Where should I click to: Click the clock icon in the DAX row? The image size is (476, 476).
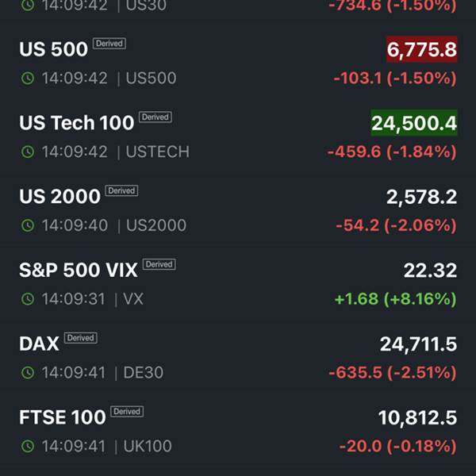28,372
